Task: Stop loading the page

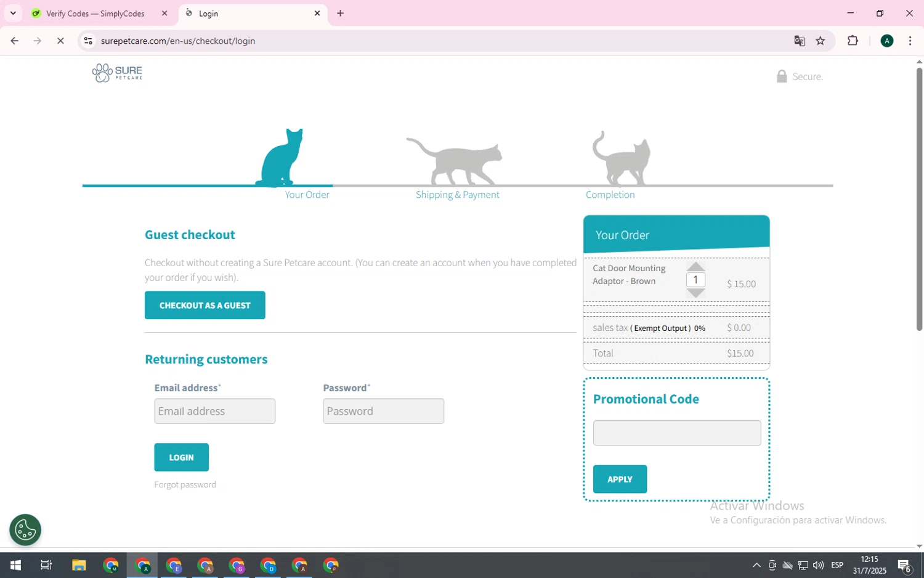Action: pyautogui.click(x=60, y=41)
